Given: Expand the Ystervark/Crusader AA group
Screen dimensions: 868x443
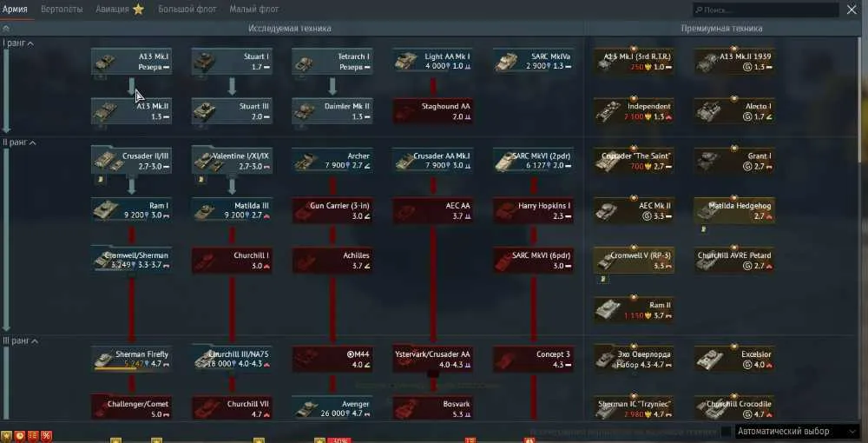Looking at the screenshot, I should (433, 360).
